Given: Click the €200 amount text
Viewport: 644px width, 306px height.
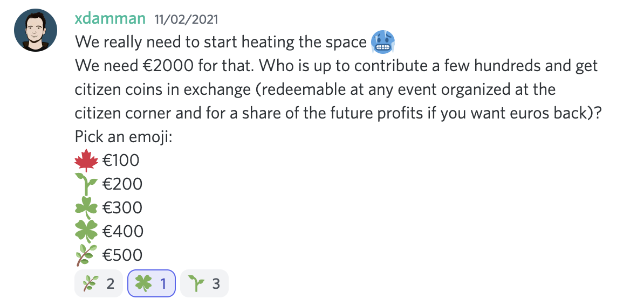Looking at the screenshot, I should [x=122, y=184].
